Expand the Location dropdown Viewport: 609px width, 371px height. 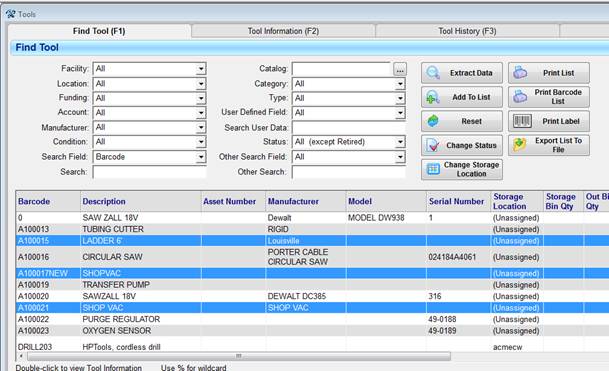[x=200, y=84]
